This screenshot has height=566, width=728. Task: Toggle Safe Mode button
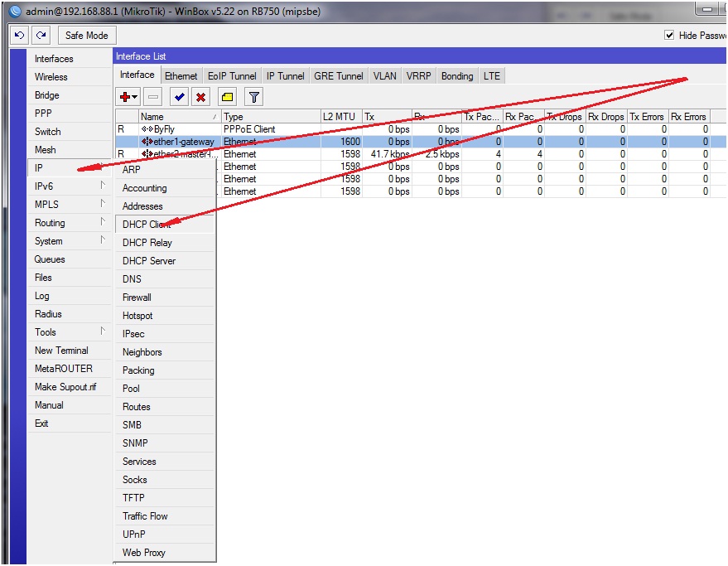pyautogui.click(x=87, y=36)
